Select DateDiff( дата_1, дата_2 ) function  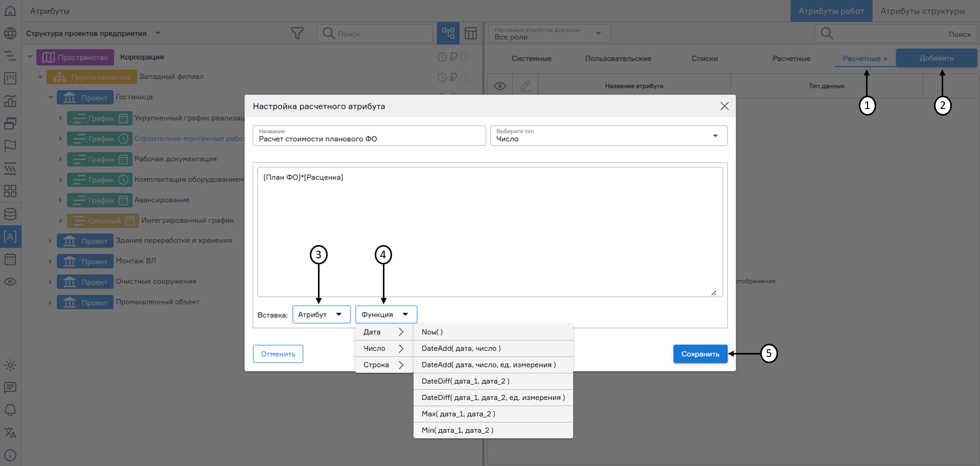tap(465, 381)
